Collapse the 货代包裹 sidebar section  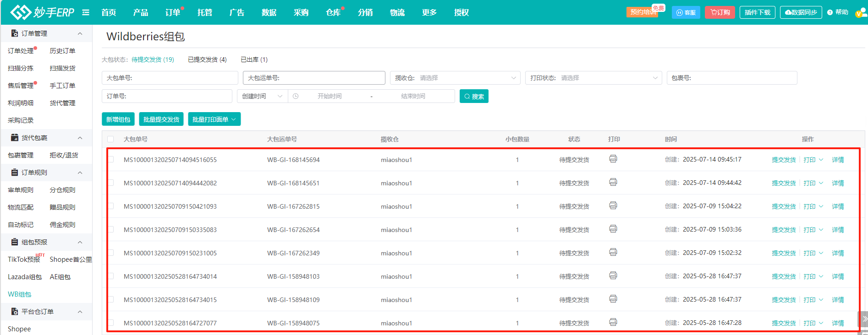(80, 138)
